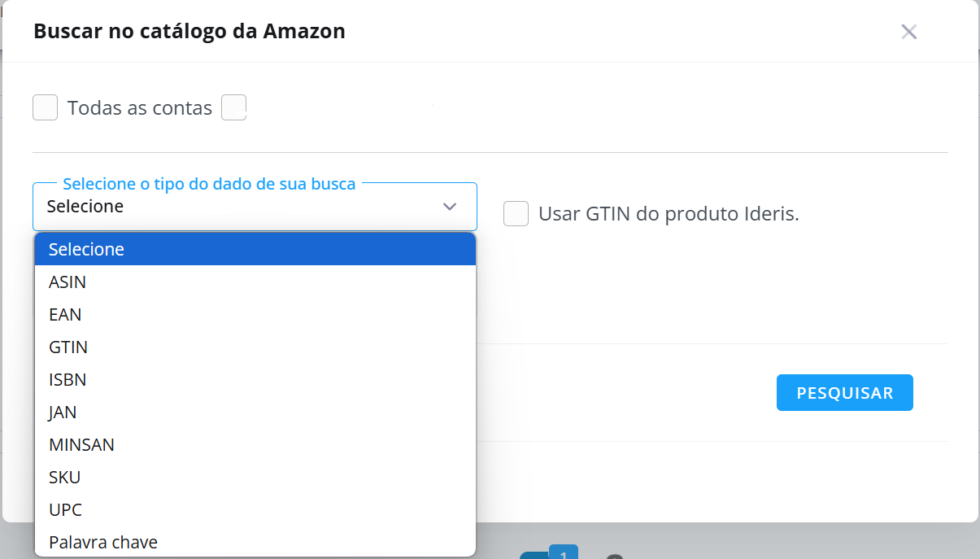This screenshot has height=559, width=980.
Task: Close the Amazon catalog search dialog
Action: pos(909,32)
